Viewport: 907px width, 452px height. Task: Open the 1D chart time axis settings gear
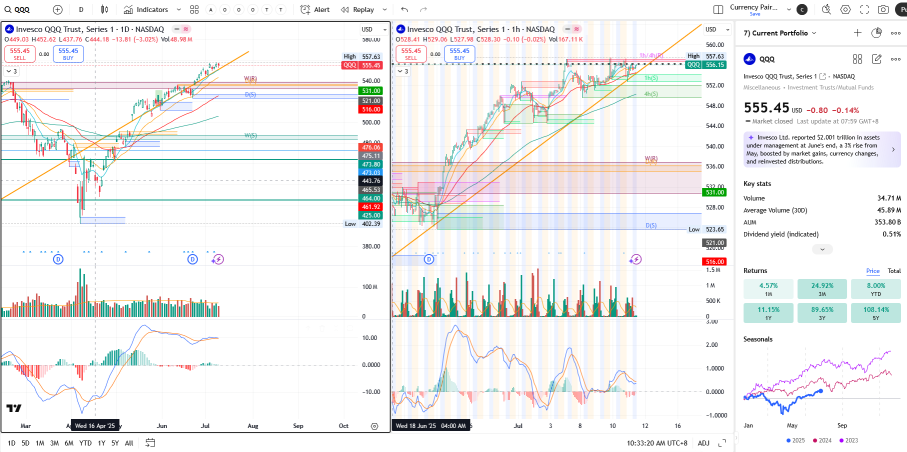pyautogui.click(x=374, y=425)
